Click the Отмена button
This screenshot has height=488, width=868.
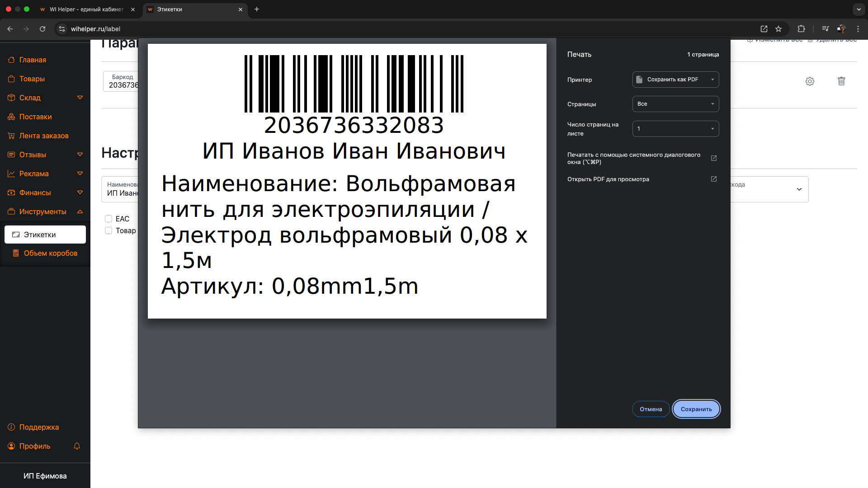[651, 409]
